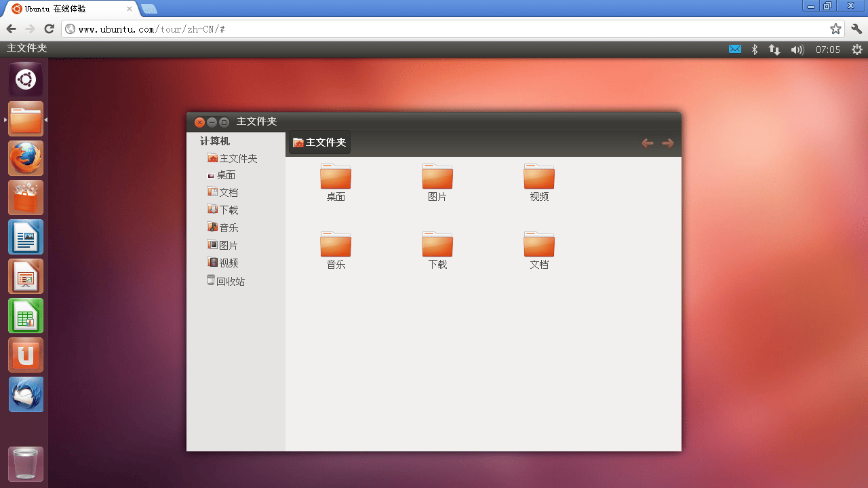Open the system gear session menu
The width and height of the screenshot is (868, 488).
[x=857, y=50]
